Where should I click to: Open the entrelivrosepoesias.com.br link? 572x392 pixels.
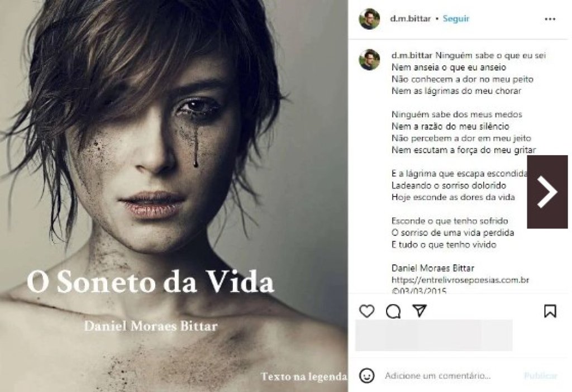point(460,280)
